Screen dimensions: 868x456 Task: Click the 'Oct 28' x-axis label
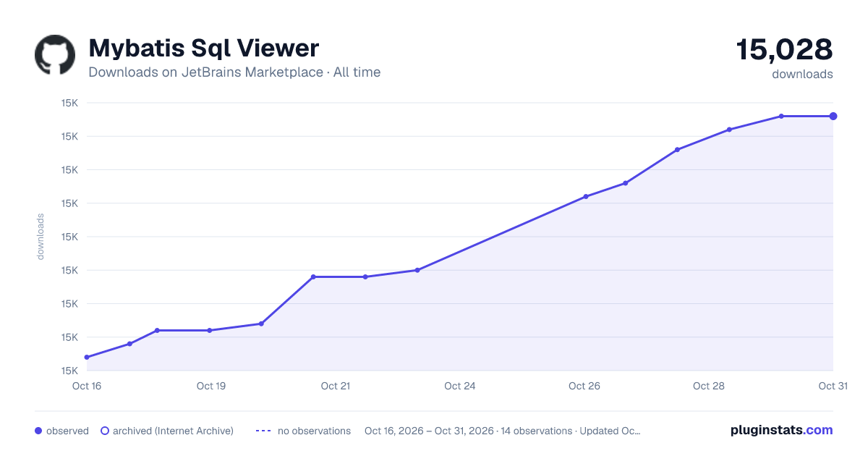pyautogui.click(x=709, y=386)
